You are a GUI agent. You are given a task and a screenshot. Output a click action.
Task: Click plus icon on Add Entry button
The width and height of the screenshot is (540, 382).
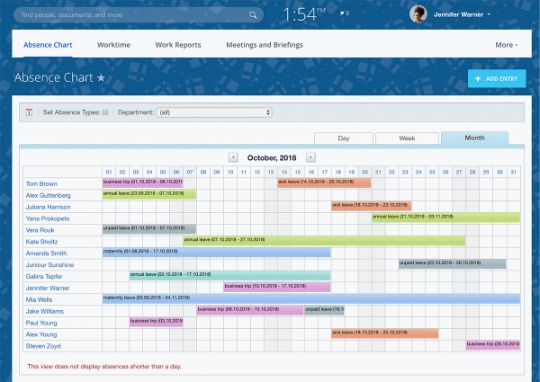pos(478,79)
